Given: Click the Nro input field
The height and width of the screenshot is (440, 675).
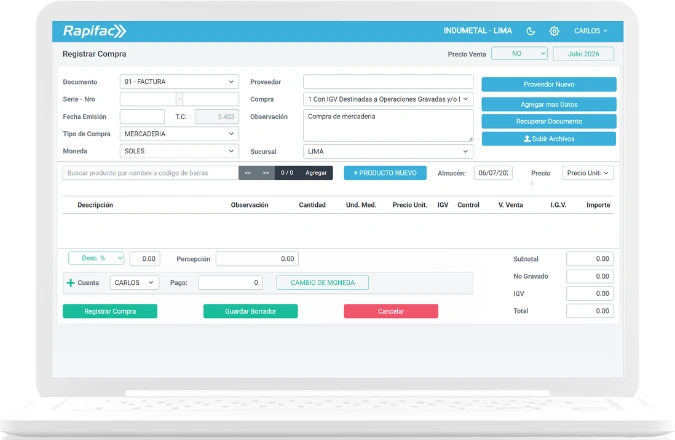Looking at the screenshot, I should click(211, 99).
